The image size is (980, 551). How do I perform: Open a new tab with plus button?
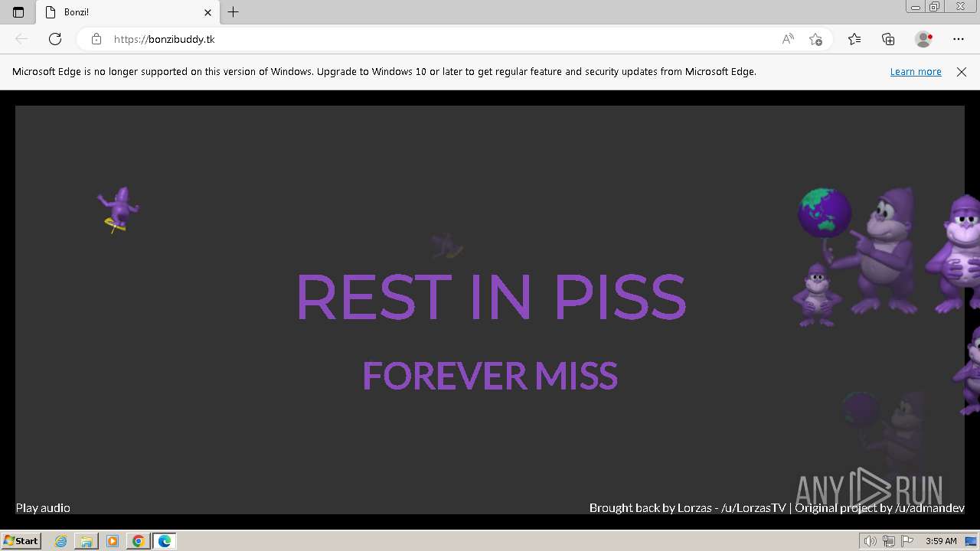[234, 12]
